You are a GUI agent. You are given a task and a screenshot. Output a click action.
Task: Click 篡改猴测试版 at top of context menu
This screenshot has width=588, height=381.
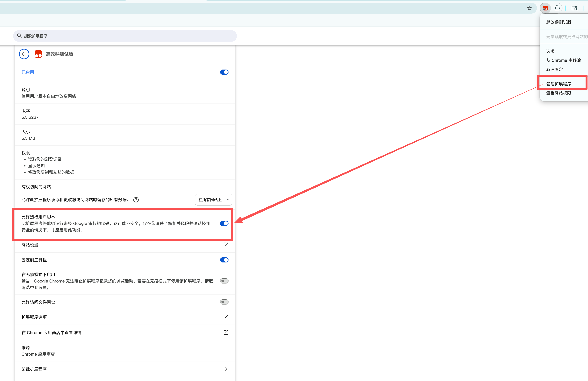click(558, 22)
